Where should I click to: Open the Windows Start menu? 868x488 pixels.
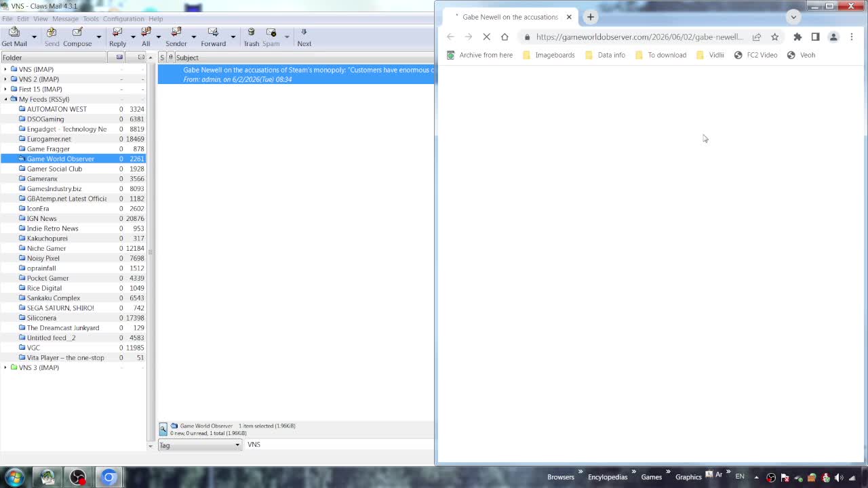click(14, 477)
